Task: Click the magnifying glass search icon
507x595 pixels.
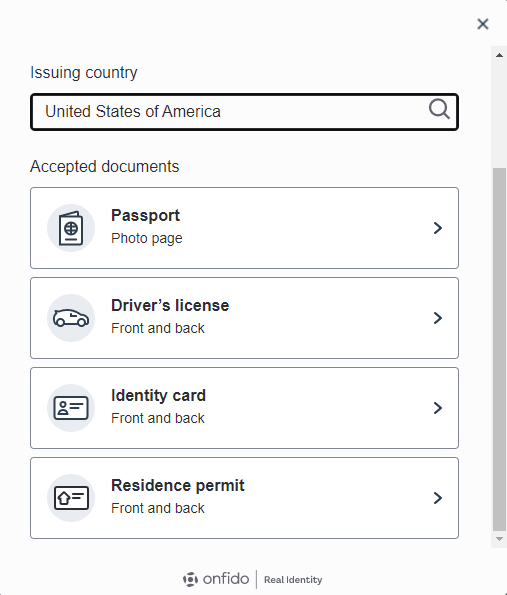Action: [x=439, y=110]
